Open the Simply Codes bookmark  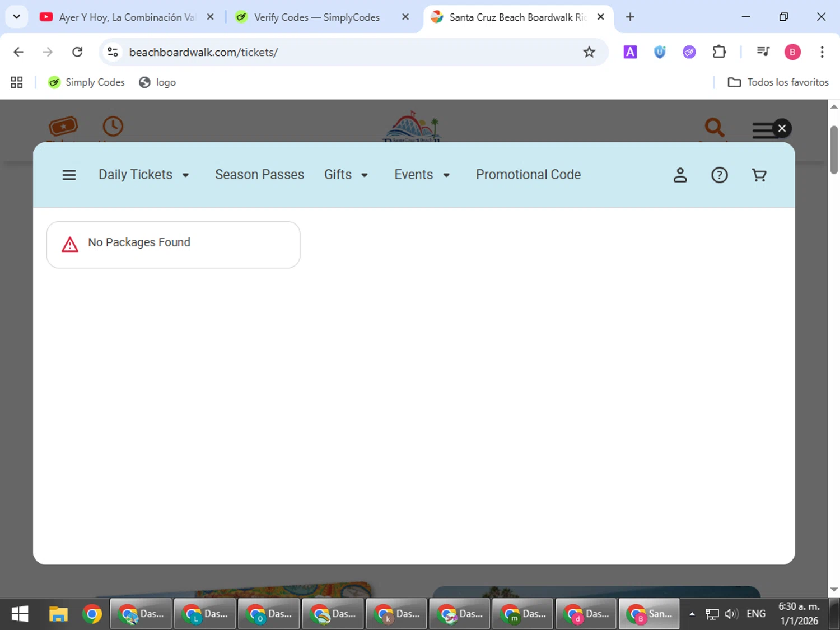tap(86, 82)
